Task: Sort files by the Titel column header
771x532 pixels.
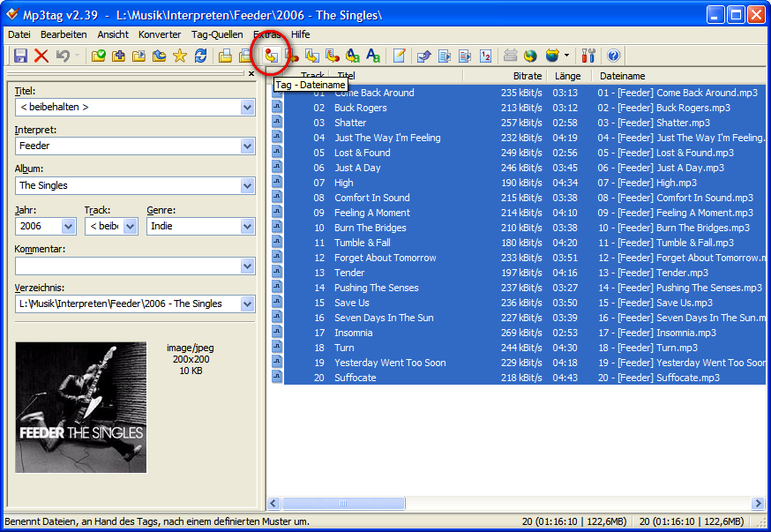Action: click(396, 76)
